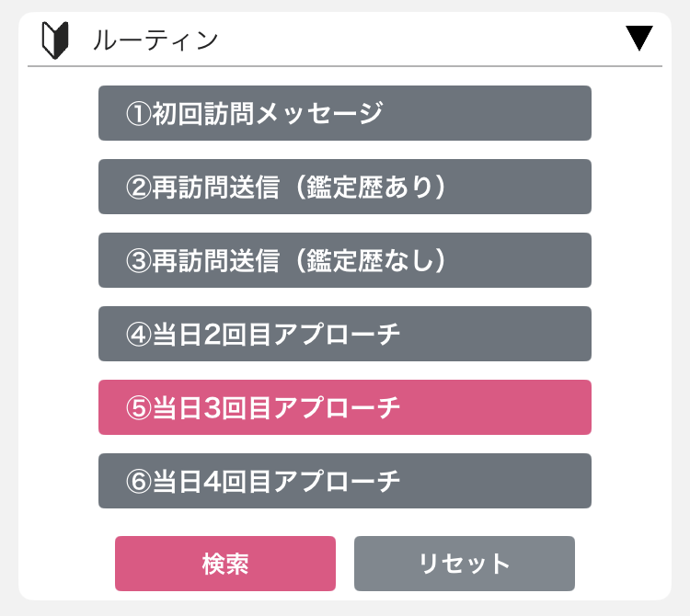The width and height of the screenshot is (690, 616).
Task: Select ③再訪問送信（鑑定歴なし）option
Action: 345,260
